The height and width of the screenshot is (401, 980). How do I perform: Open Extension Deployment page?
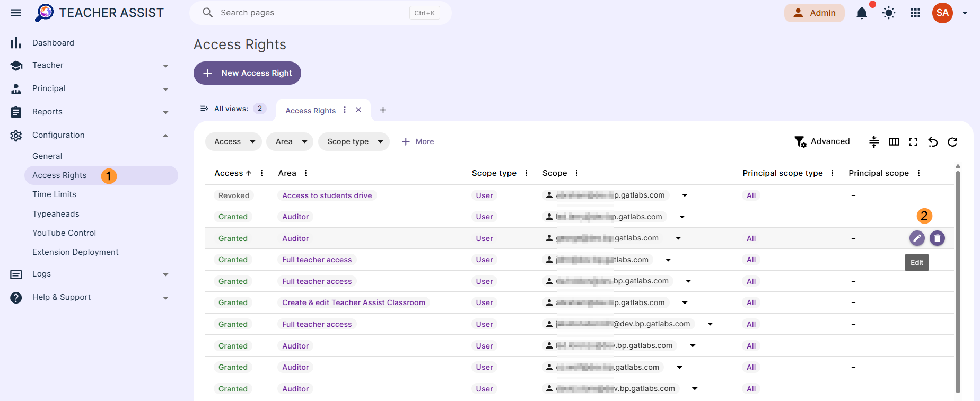pyautogui.click(x=75, y=252)
